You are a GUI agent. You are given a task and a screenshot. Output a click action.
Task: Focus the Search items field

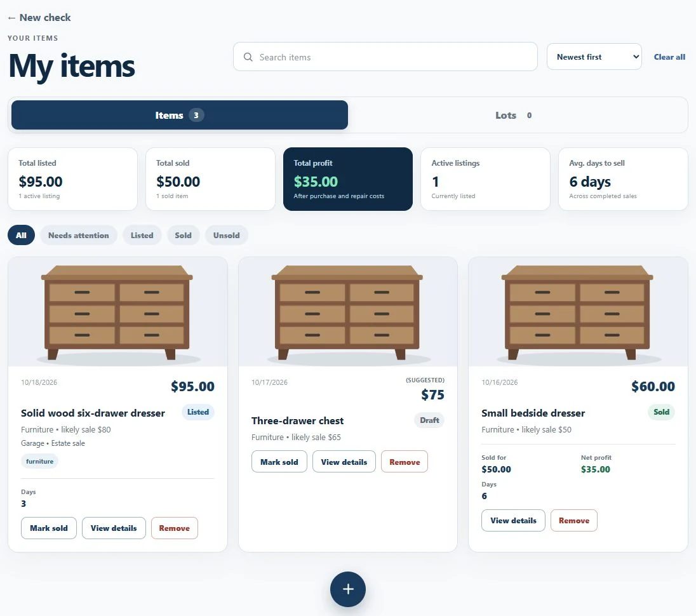pos(385,57)
